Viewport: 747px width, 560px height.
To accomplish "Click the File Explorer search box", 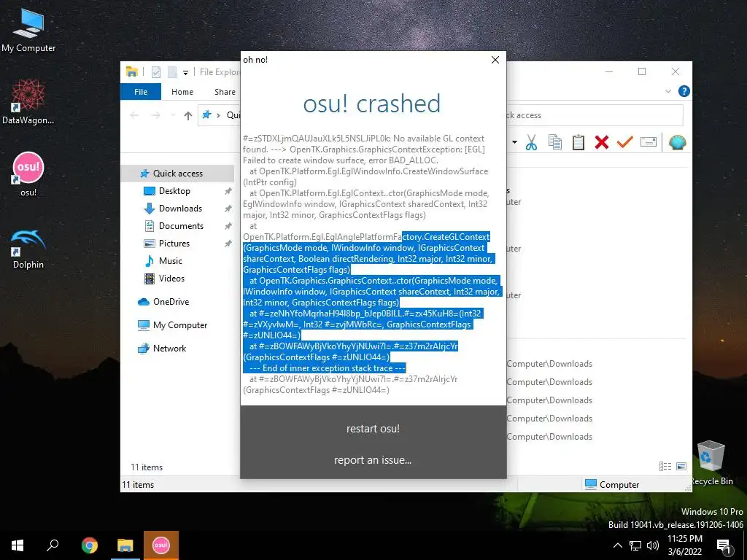I will [x=595, y=115].
